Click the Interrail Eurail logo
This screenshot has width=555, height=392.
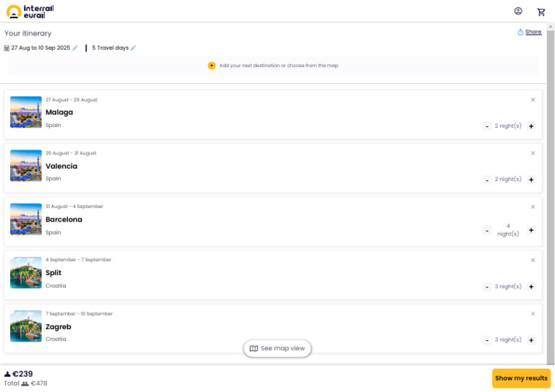(x=30, y=12)
